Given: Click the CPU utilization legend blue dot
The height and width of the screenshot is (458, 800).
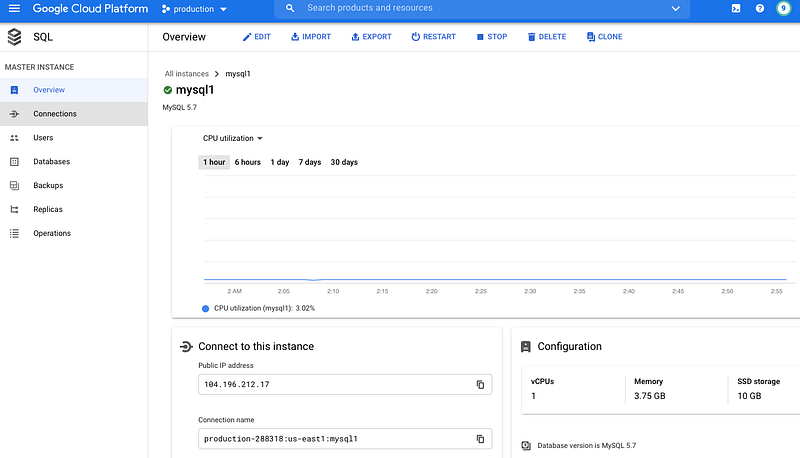Looking at the screenshot, I should coord(206,308).
